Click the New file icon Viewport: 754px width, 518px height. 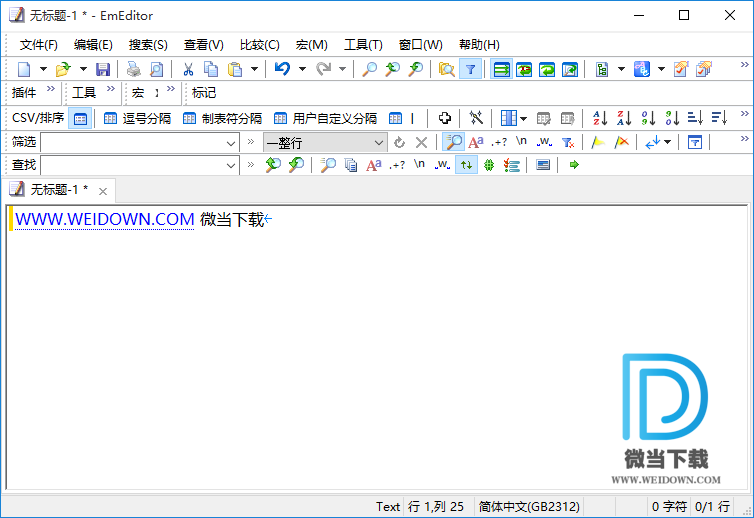(x=24, y=69)
